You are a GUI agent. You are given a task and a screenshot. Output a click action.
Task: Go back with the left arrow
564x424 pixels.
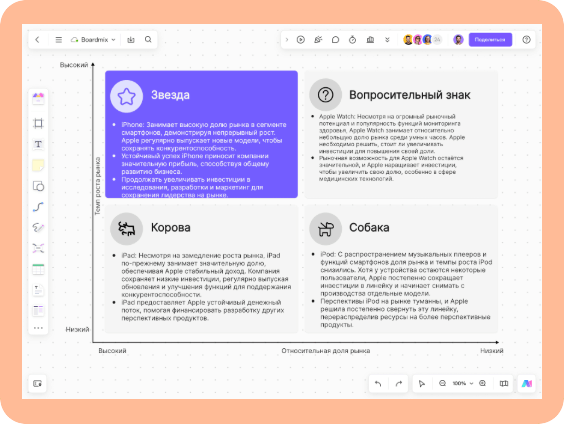pyautogui.click(x=37, y=40)
